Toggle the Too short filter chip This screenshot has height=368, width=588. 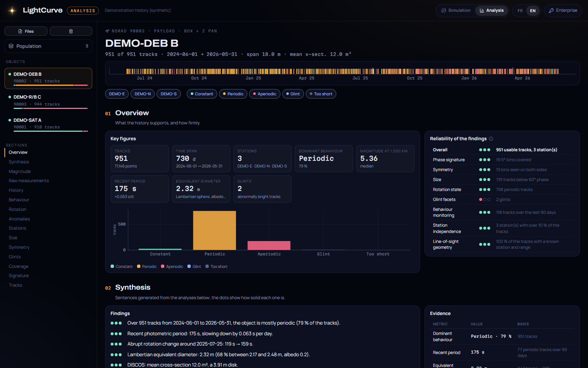click(x=321, y=94)
